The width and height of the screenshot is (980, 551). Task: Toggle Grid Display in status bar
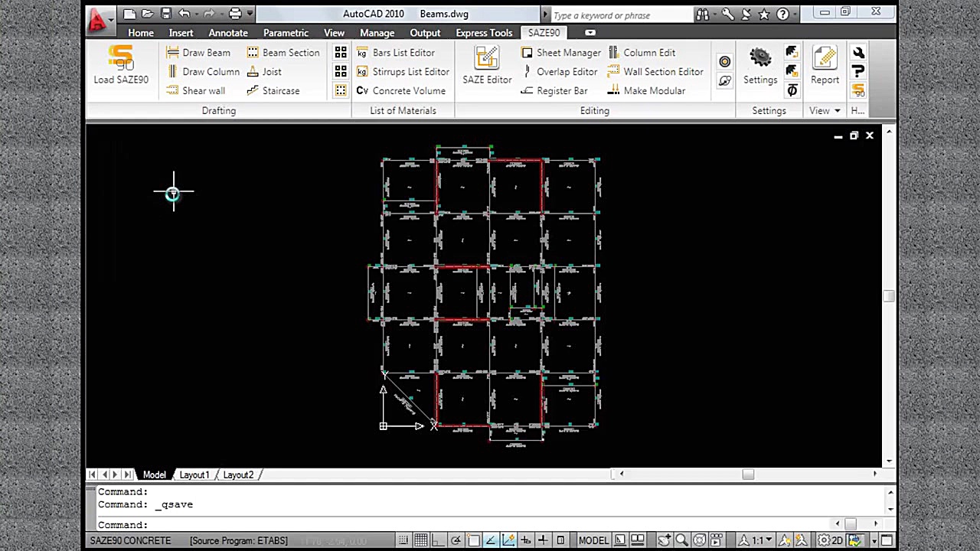[420, 540]
